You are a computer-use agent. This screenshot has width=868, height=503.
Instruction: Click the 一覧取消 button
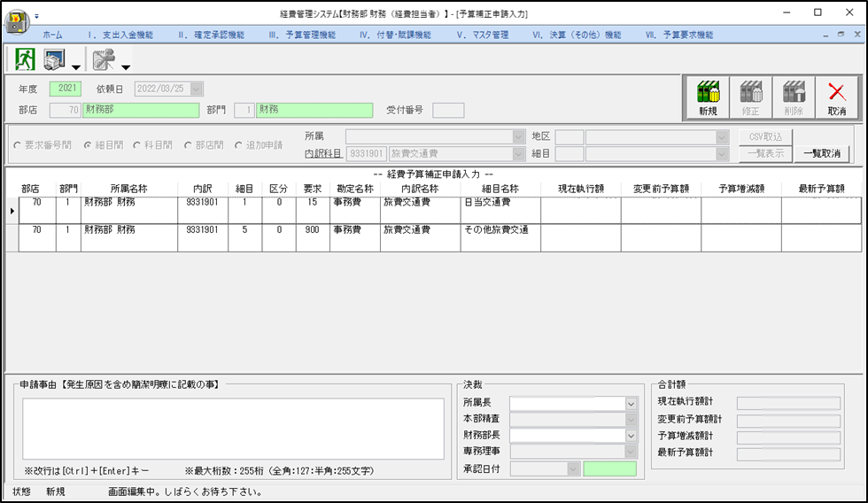pos(822,154)
